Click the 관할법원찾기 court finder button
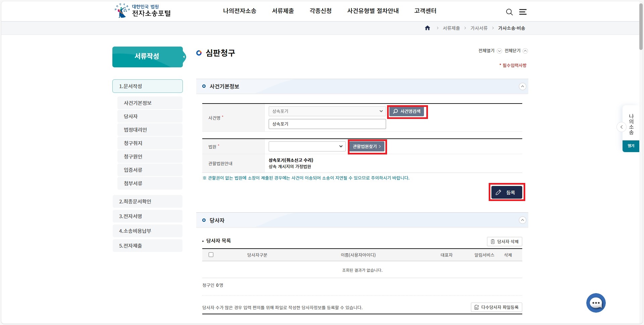 (367, 146)
